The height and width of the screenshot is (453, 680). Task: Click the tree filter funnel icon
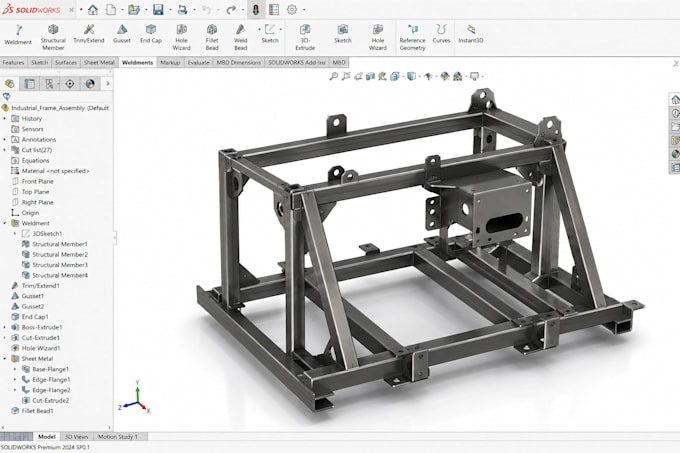pos(6,97)
